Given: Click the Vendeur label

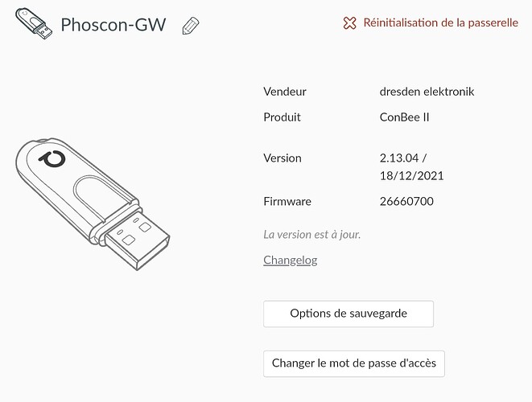Looking at the screenshot, I should tap(285, 92).
